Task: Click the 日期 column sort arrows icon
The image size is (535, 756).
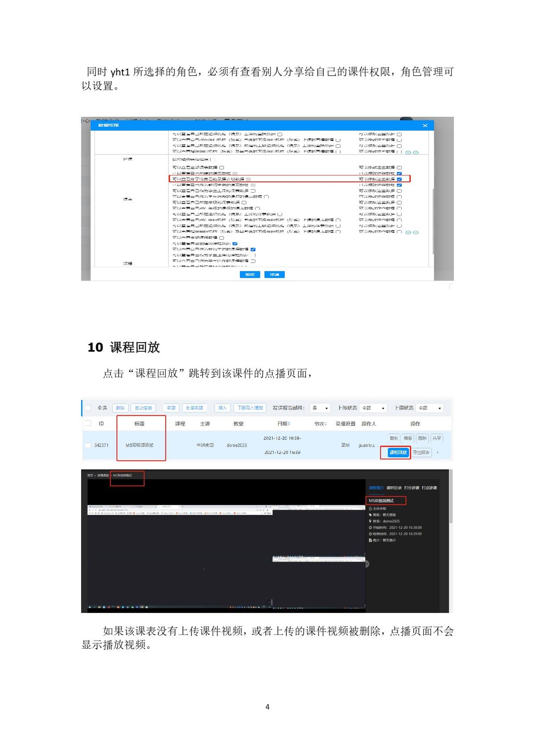Action: click(x=289, y=424)
